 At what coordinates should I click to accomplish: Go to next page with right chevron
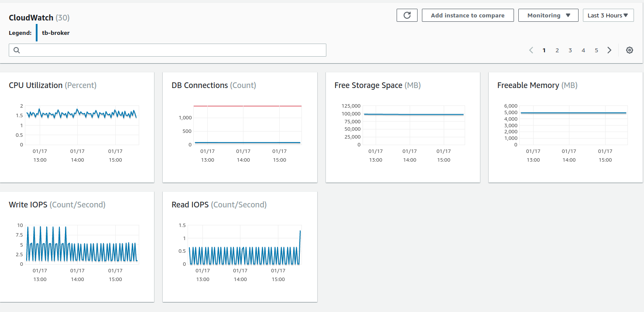[x=609, y=50]
